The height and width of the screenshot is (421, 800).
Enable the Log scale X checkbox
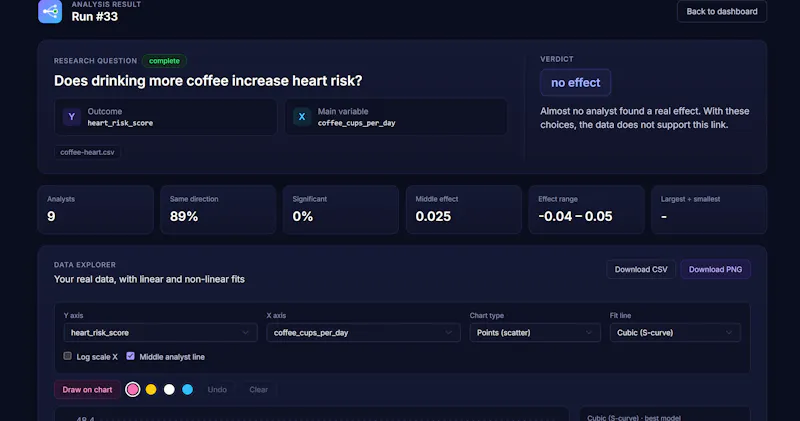(67, 356)
